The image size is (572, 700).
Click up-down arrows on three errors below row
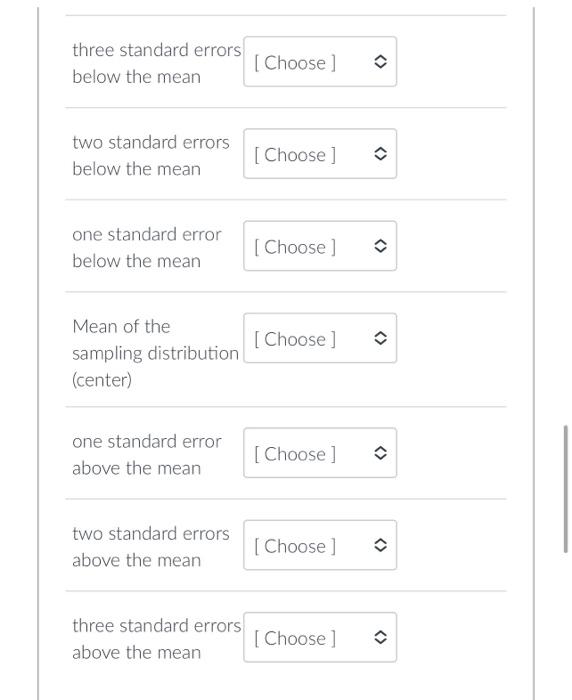point(380,62)
